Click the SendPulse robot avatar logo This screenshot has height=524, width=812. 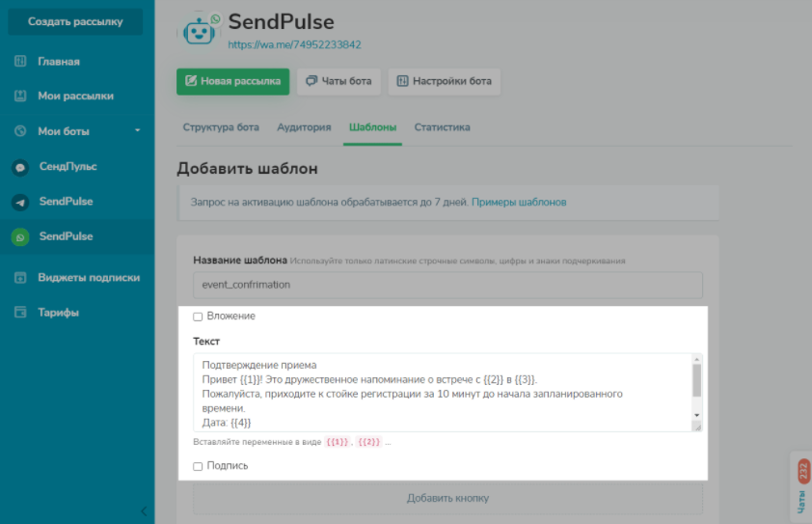point(199,29)
